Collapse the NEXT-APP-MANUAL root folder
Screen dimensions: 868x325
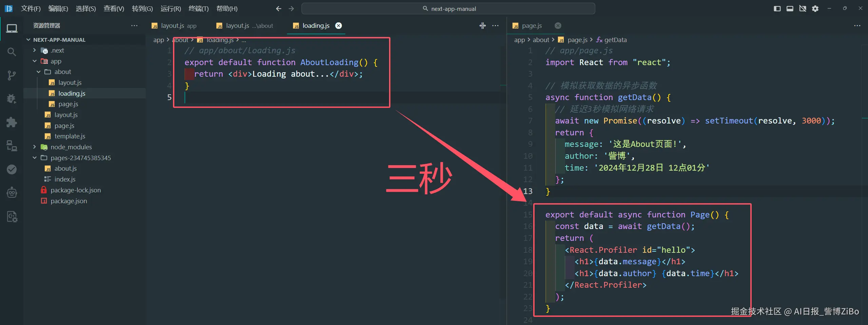[28, 40]
